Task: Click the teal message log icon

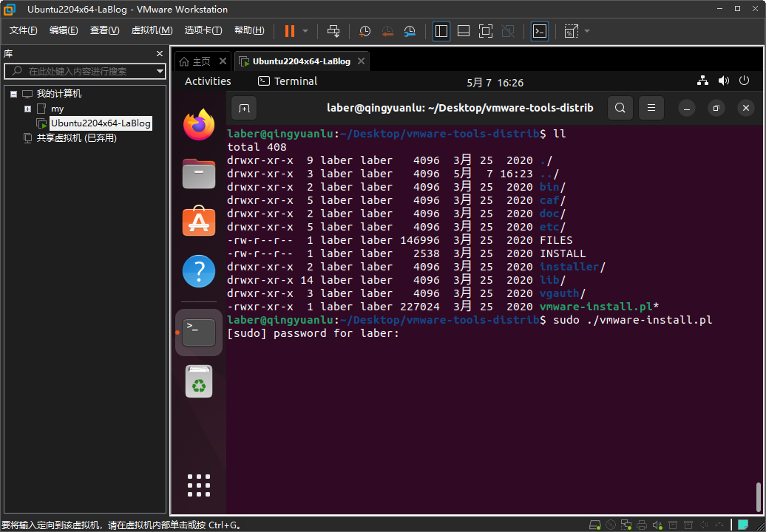Action: click(744, 525)
